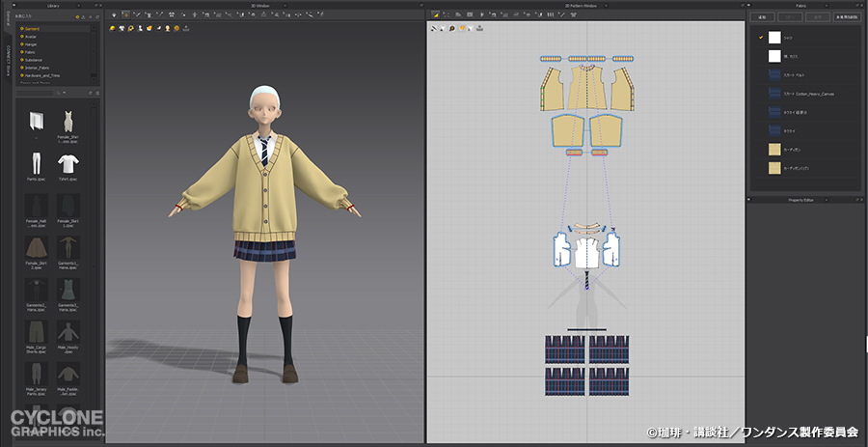Expand the Hardware_and_Trims library folder
The height and width of the screenshot is (447, 868).
click(41, 74)
